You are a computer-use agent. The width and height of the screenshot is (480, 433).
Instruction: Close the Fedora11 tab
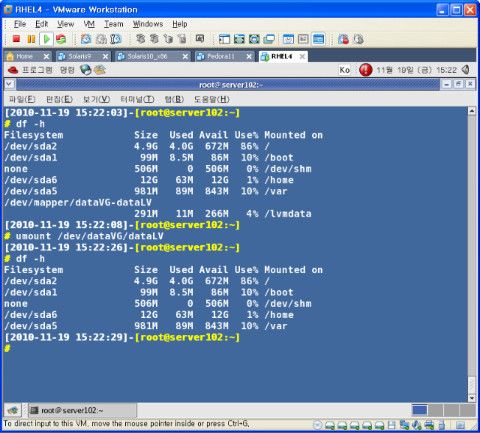249,57
